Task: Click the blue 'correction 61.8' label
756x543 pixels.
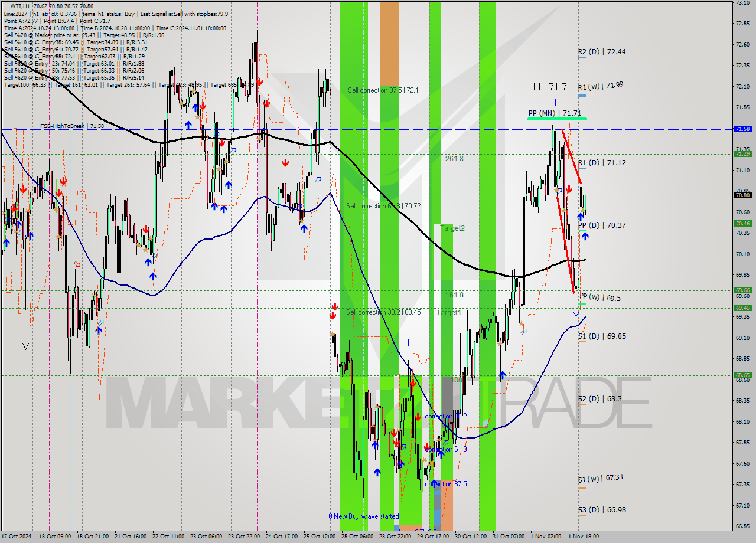Action: (446, 449)
